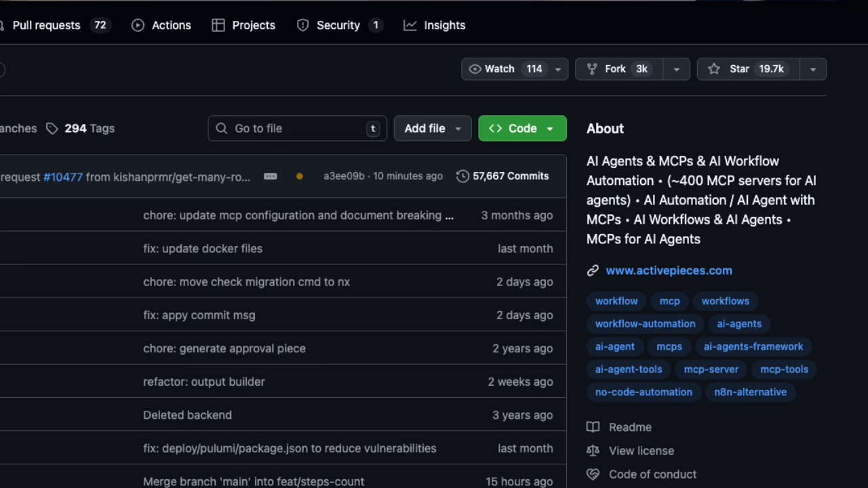Switch to the Pull requests tab

(x=46, y=25)
